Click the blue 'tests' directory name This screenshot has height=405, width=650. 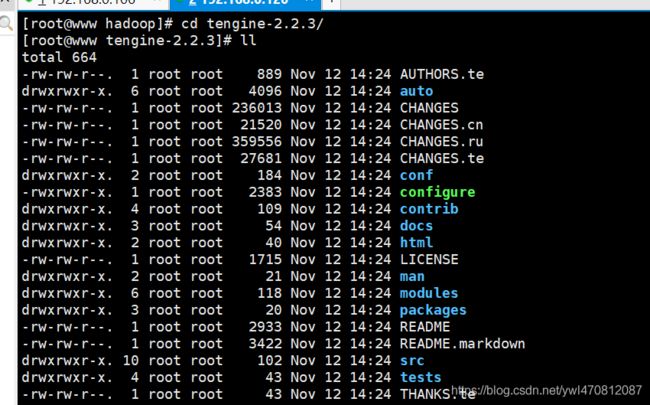421,378
